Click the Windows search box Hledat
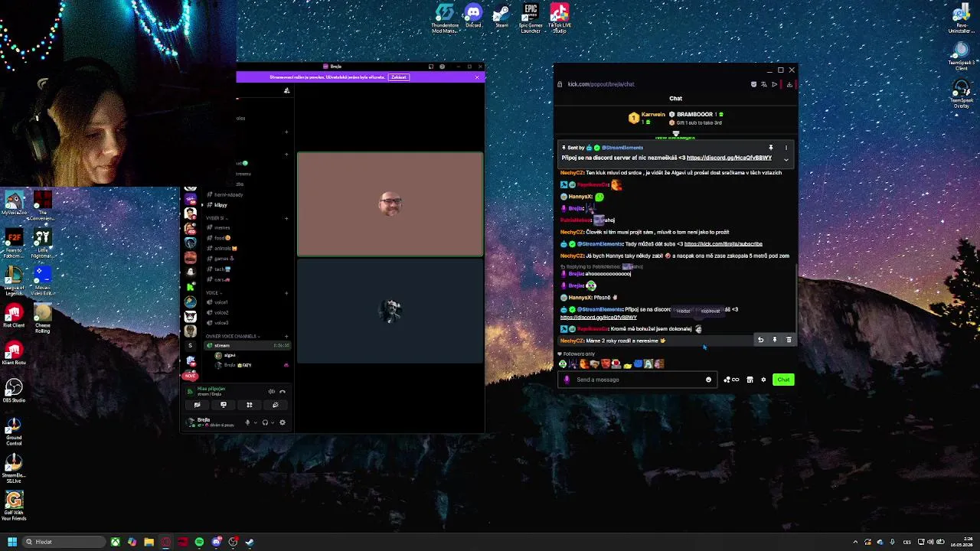 [64, 542]
